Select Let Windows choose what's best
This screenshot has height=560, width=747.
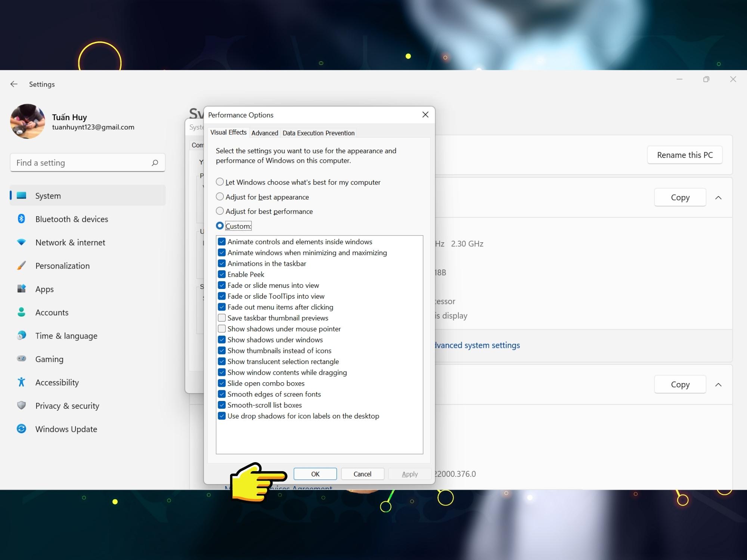(x=220, y=182)
